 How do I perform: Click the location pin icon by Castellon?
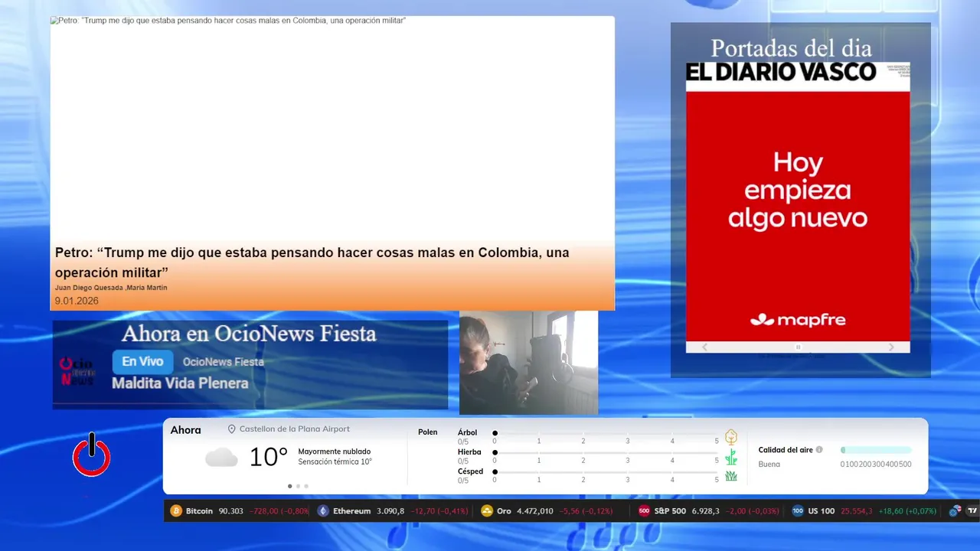(232, 429)
